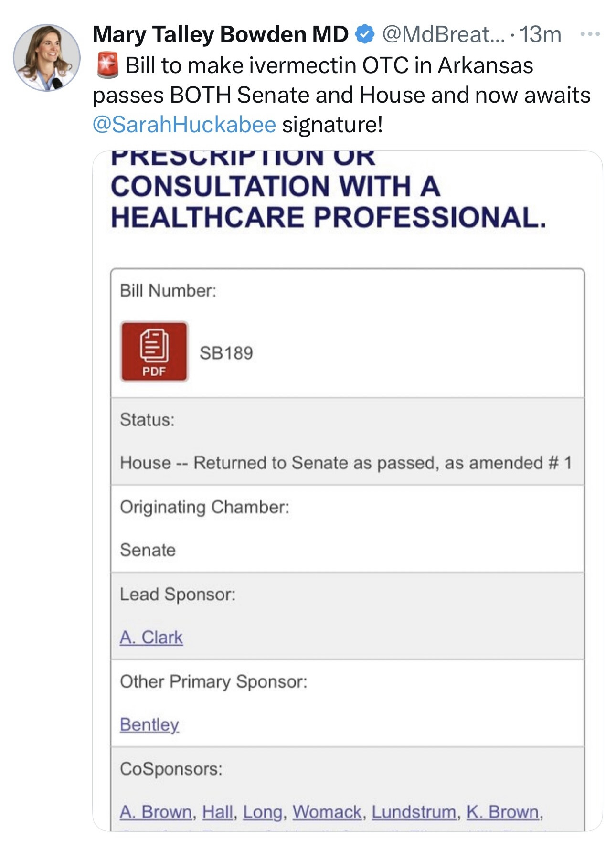The height and width of the screenshot is (850, 616).
Task: Click cosponsor Lundstrum link
Action: click(414, 812)
